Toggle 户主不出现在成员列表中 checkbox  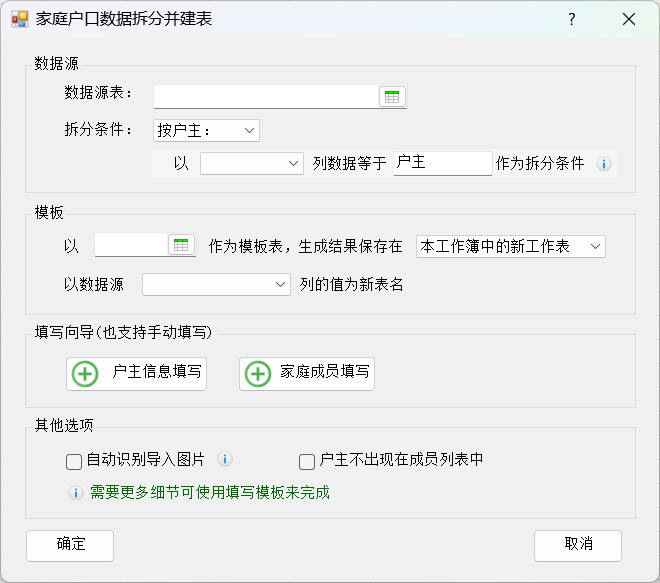[308, 461]
